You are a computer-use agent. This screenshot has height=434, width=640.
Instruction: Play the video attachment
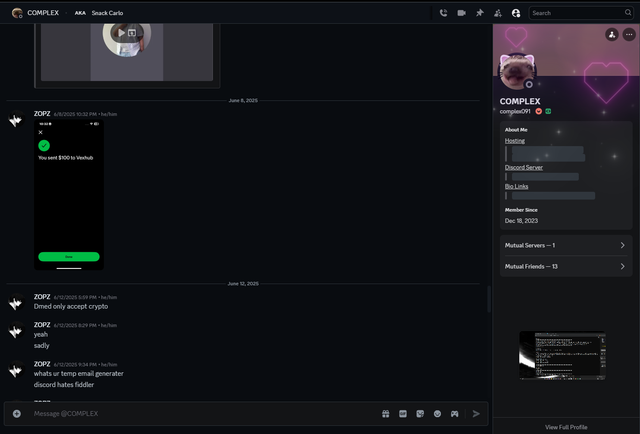[121, 33]
